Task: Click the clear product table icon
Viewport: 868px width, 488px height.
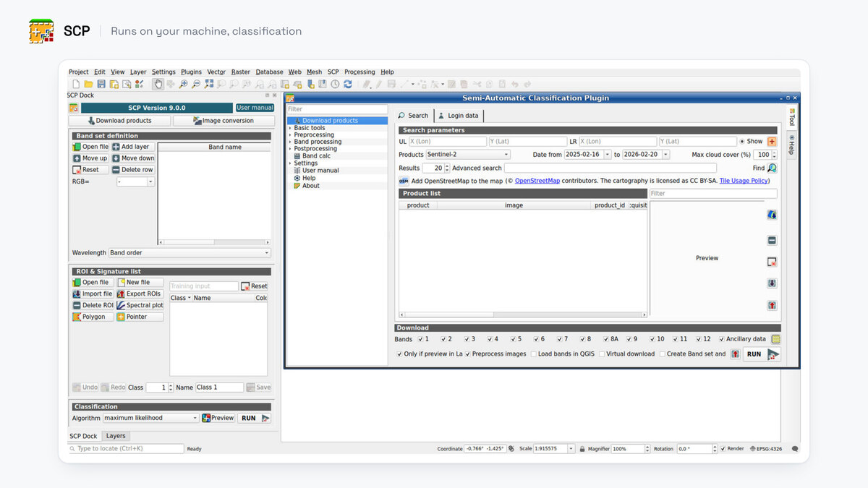Action: tap(772, 262)
